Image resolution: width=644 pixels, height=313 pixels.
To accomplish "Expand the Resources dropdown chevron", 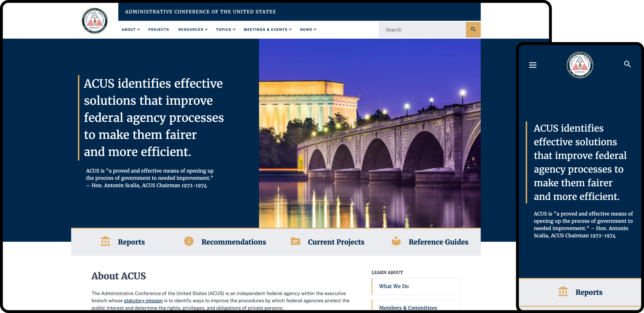I will [206, 29].
